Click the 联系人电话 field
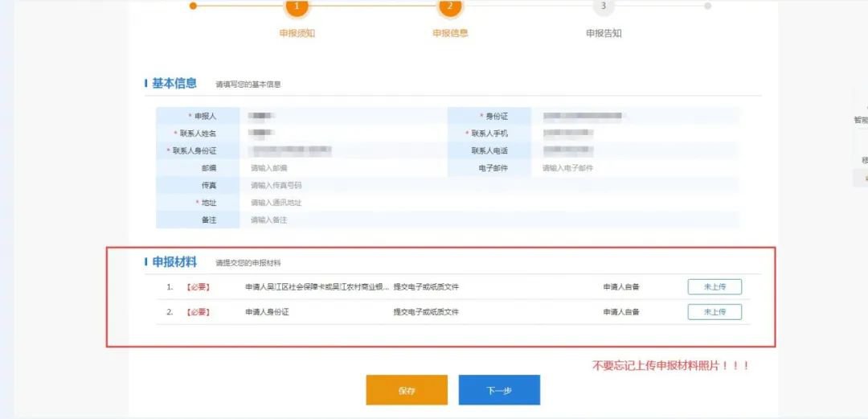The width and height of the screenshot is (868, 419). pyautogui.click(x=634, y=150)
